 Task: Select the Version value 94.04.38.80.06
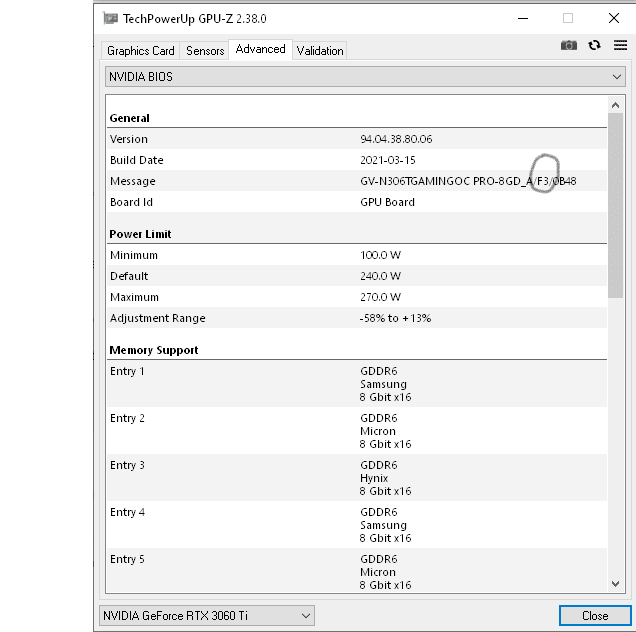396,139
